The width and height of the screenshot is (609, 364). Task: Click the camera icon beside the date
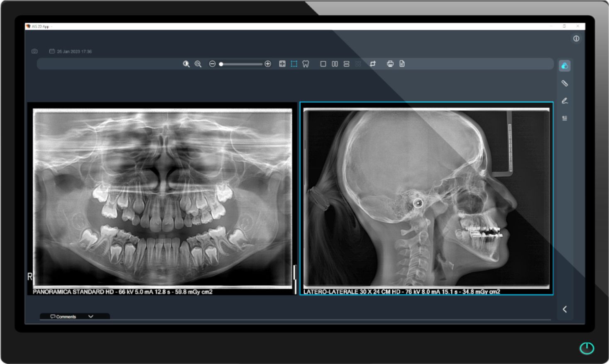[34, 51]
